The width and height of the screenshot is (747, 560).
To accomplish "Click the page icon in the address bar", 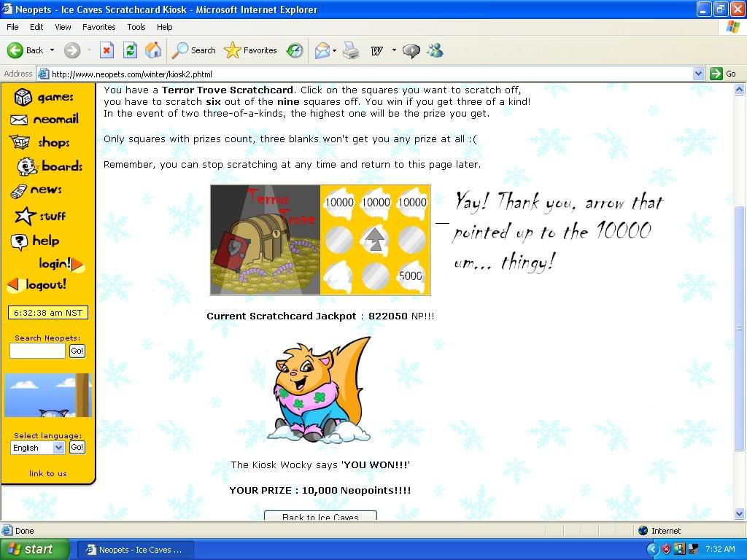I will pos(43,74).
